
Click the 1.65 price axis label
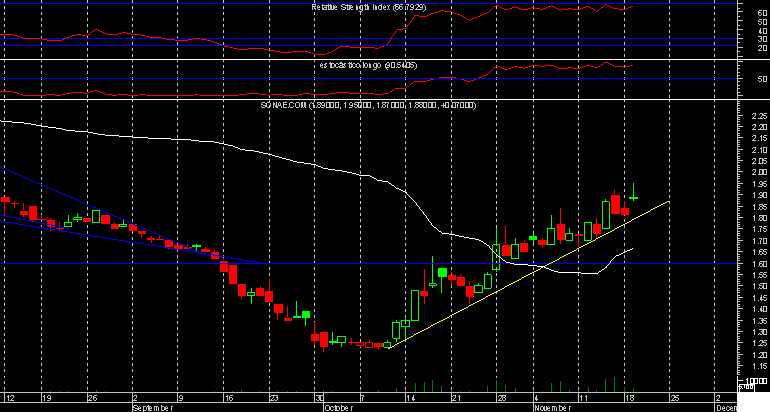pyautogui.click(x=759, y=252)
